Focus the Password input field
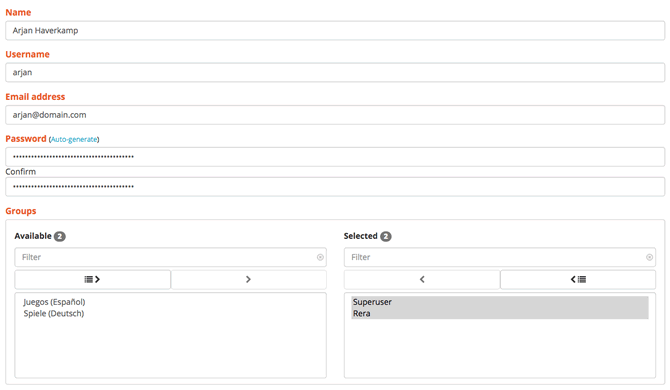This screenshot has width=670, height=390. (335, 157)
